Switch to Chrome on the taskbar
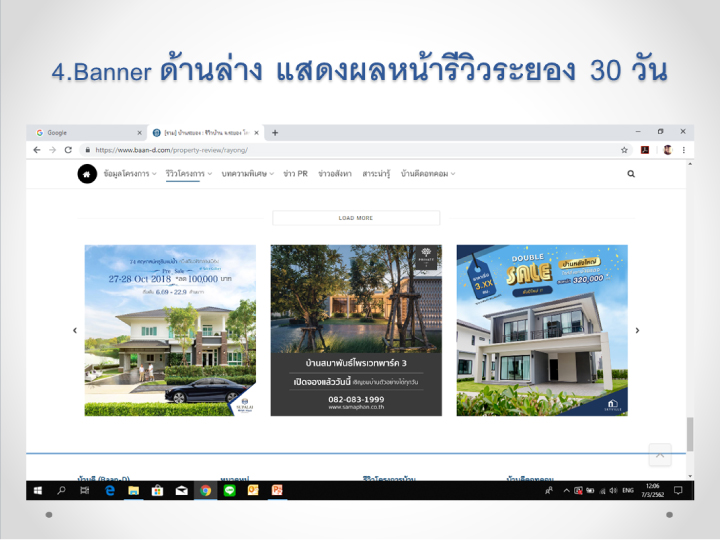This screenshot has width=720, height=540. pos(205,491)
